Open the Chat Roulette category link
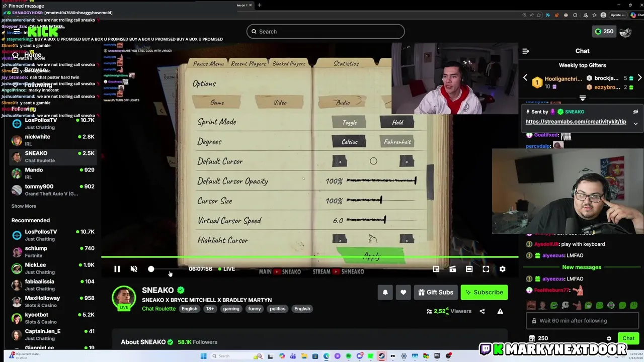The image size is (644, 362). (x=158, y=309)
